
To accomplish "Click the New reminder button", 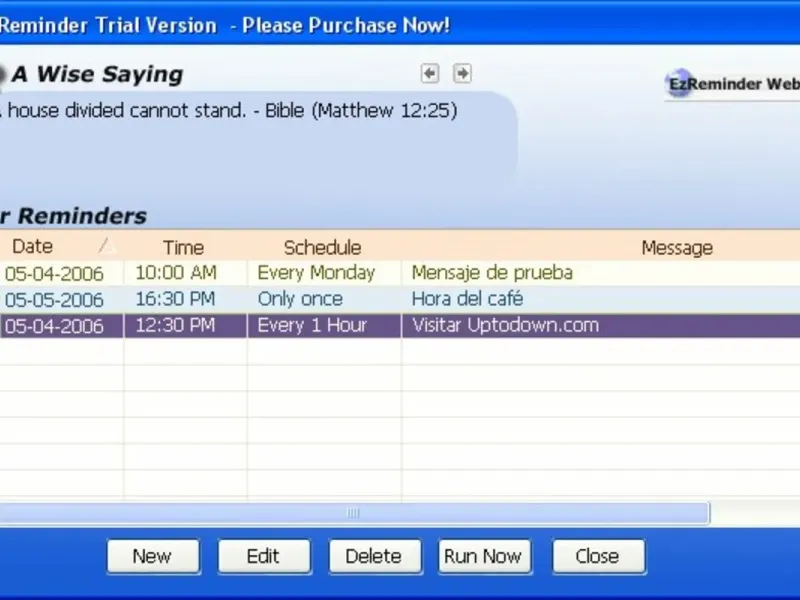I will (x=153, y=556).
